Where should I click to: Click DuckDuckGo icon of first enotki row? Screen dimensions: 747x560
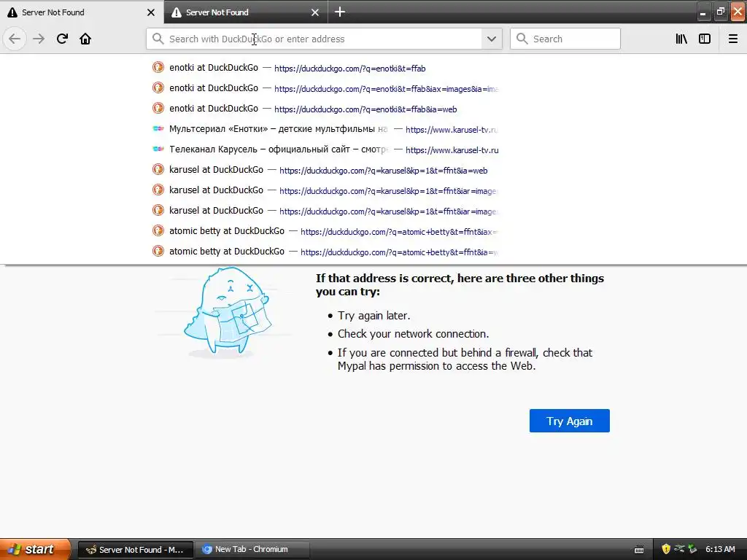tap(158, 67)
